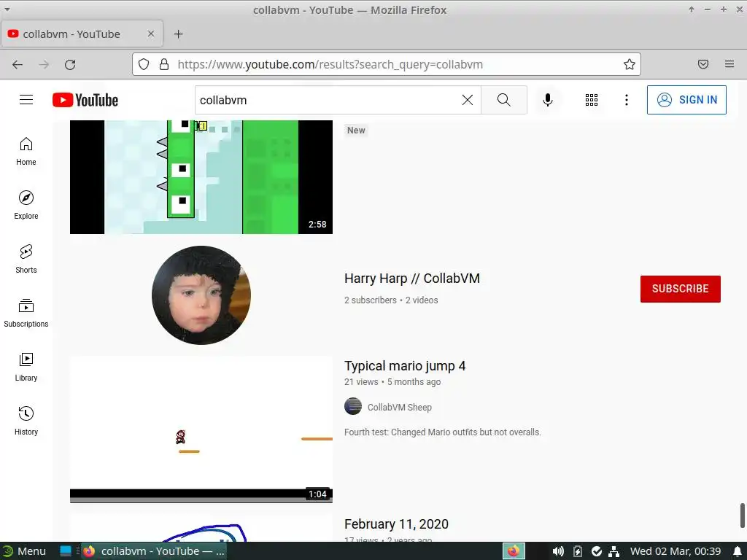Image resolution: width=747 pixels, height=560 pixels.
Task: Click '2 subscribers • 2 videos' text
Action: (391, 300)
